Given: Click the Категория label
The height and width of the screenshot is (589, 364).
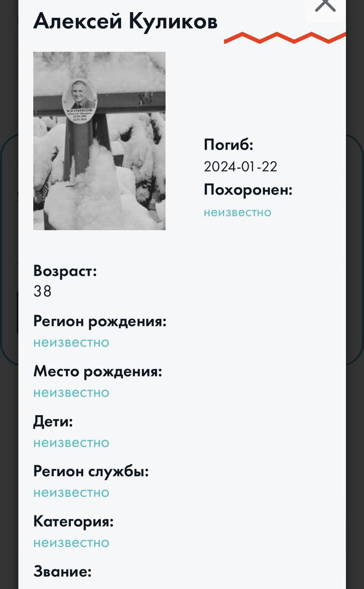Looking at the screenshot, I should (74, 522).
